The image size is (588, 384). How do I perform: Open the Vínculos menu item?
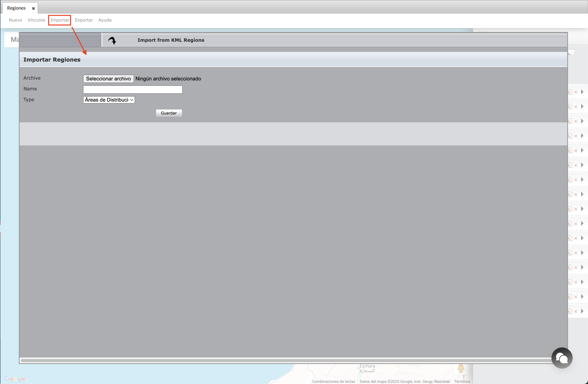tap(36, 20)
